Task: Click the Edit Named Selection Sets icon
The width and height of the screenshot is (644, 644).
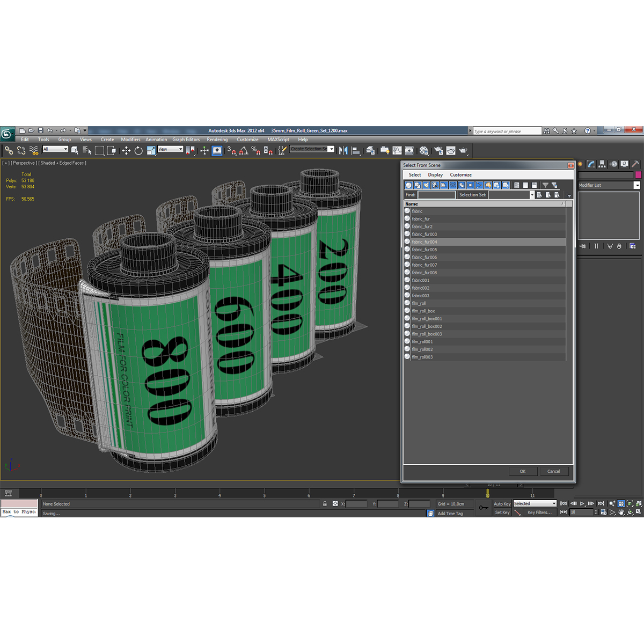Action: pos(282,151)
